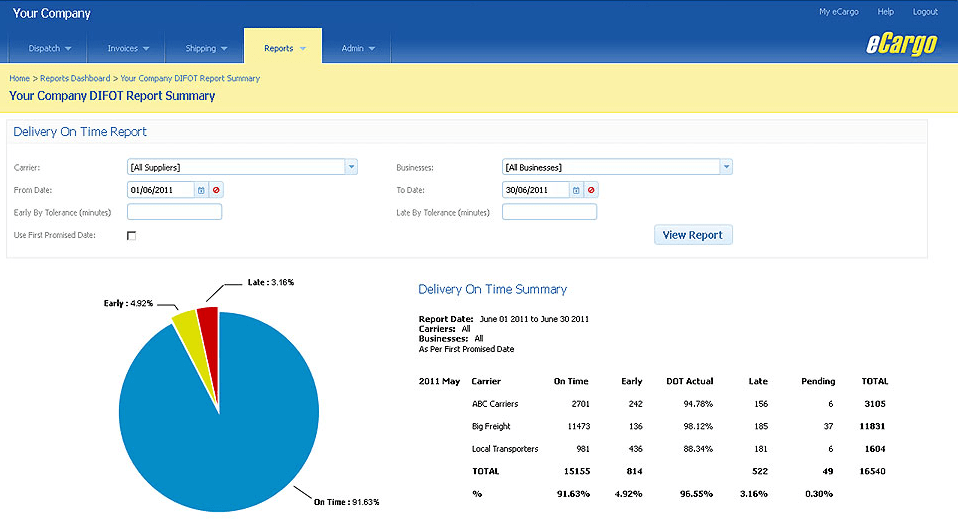Open the To Date calendar picker icon

576,190
